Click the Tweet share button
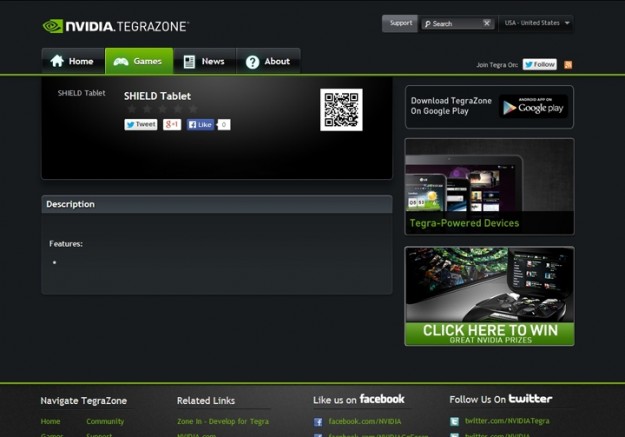The image size is (625, 437). (140, 125)
